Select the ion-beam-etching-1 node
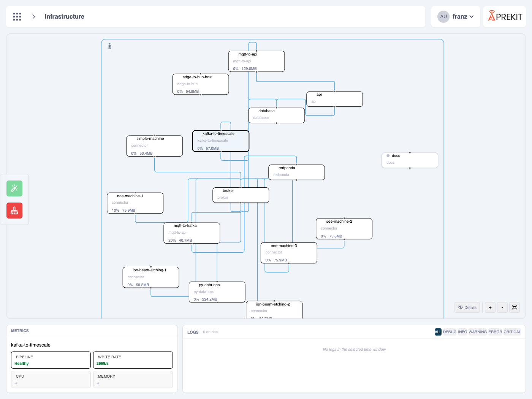The height and width of the screenshot is (399, 532). pos(151,277)
